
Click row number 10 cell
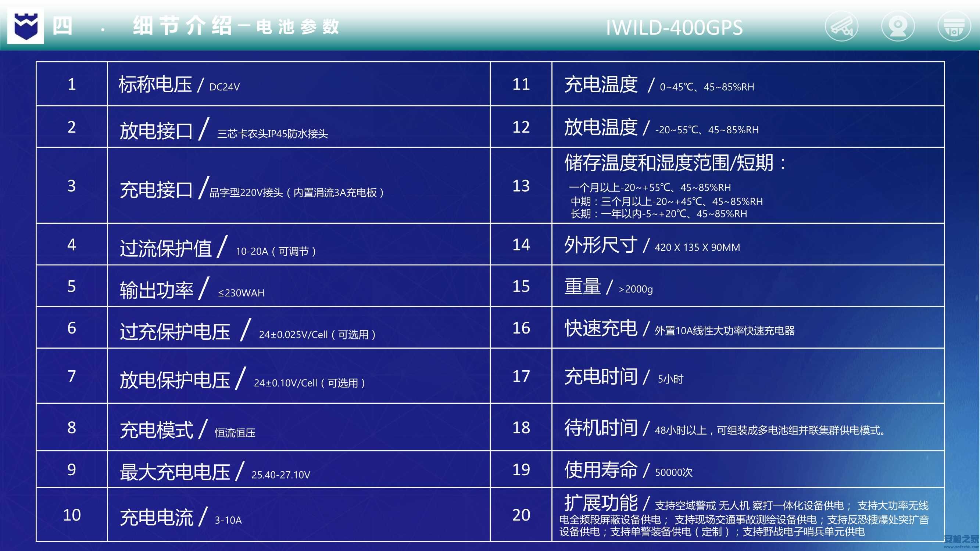[x=72, y=515]
